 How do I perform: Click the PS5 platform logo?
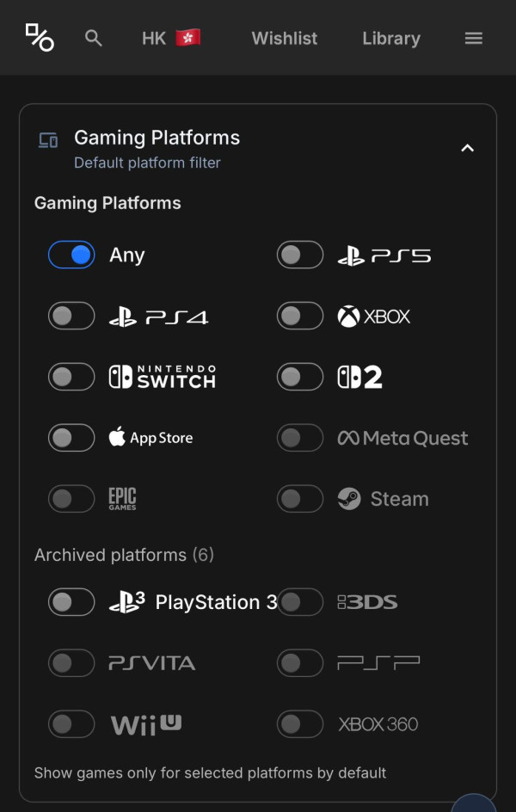[384, 255]
